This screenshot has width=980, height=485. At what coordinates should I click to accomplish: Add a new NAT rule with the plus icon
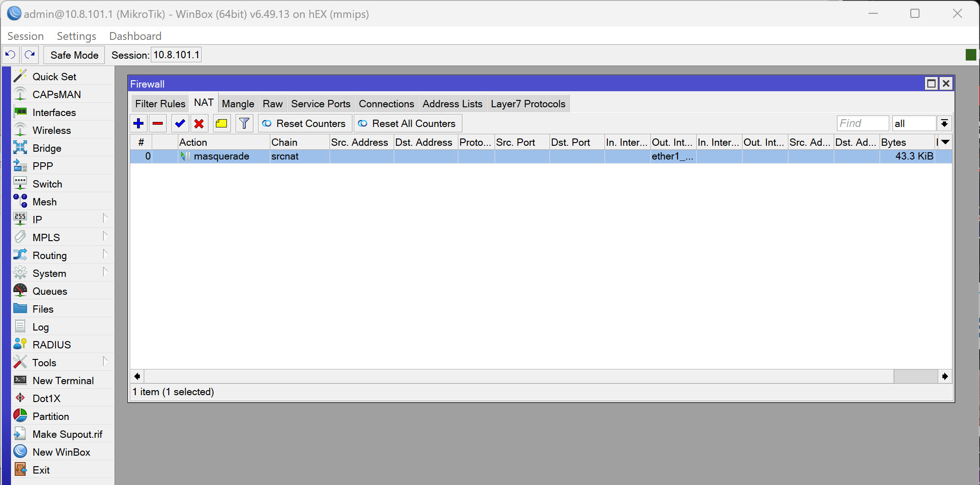[x=138, y=123]
